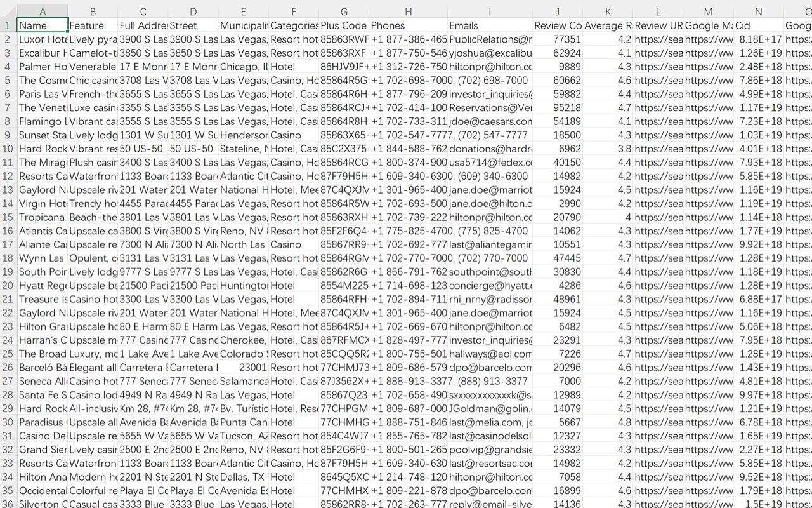The image size is (812, 508).
Task: Select All-inclusive feature cell
Action: pos(93,408)
